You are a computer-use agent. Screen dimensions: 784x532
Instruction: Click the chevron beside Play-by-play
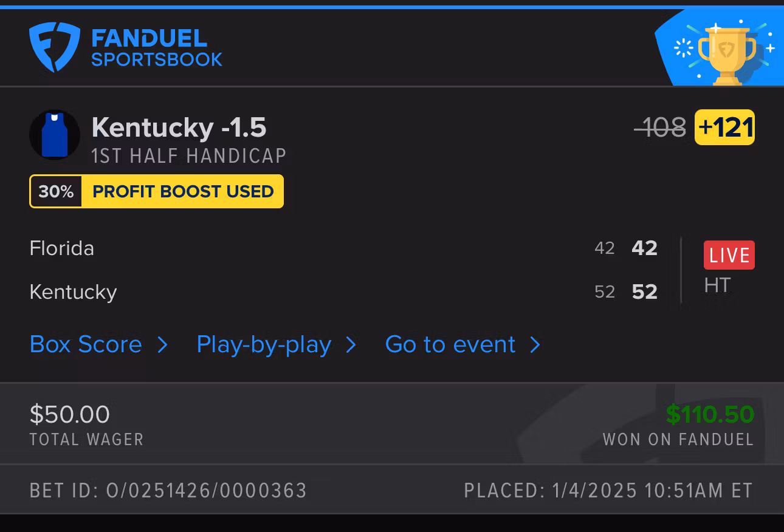(351, 345)
